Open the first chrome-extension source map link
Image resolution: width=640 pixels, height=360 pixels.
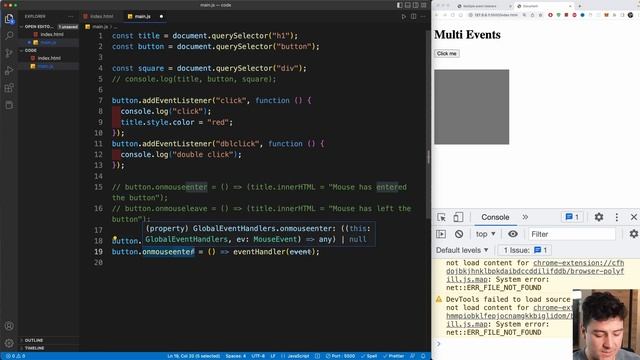click(x=535, y=271)
